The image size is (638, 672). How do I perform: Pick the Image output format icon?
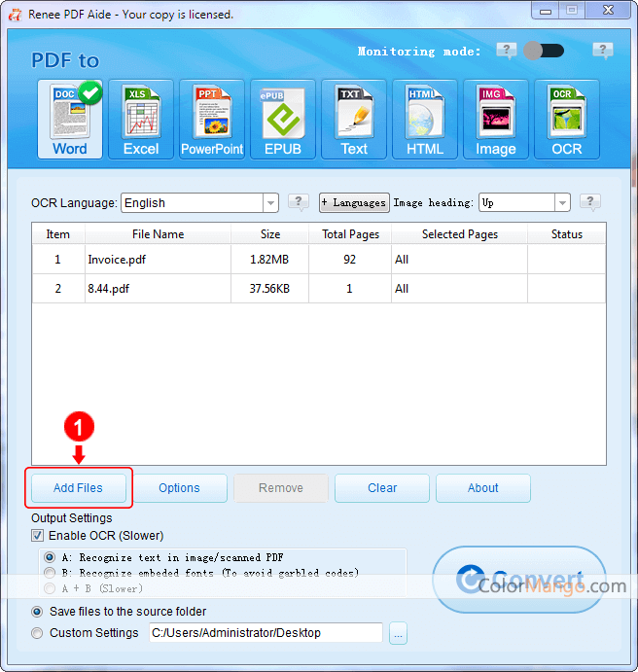496,120
